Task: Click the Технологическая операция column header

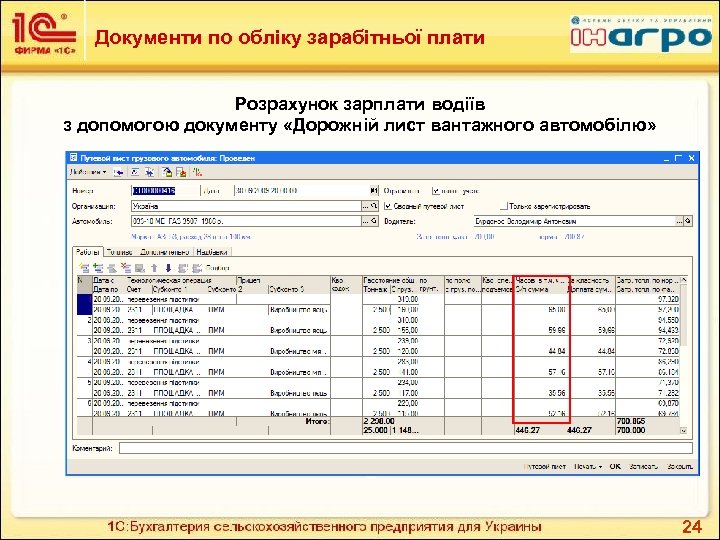Action: coord(181,280)
